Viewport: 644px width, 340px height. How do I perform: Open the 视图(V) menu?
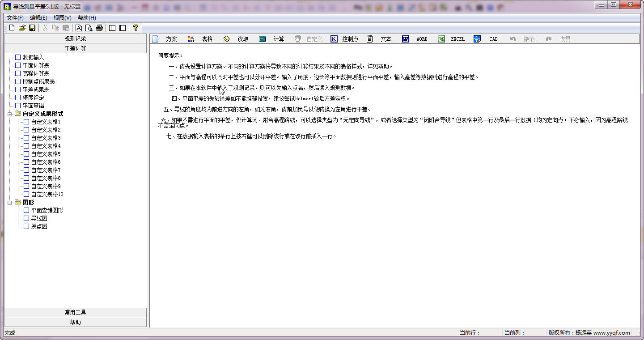[x=63, y=18]
